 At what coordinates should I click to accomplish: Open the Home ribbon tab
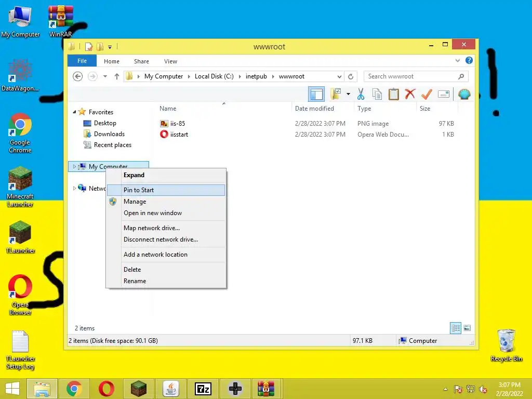(112, 61)
